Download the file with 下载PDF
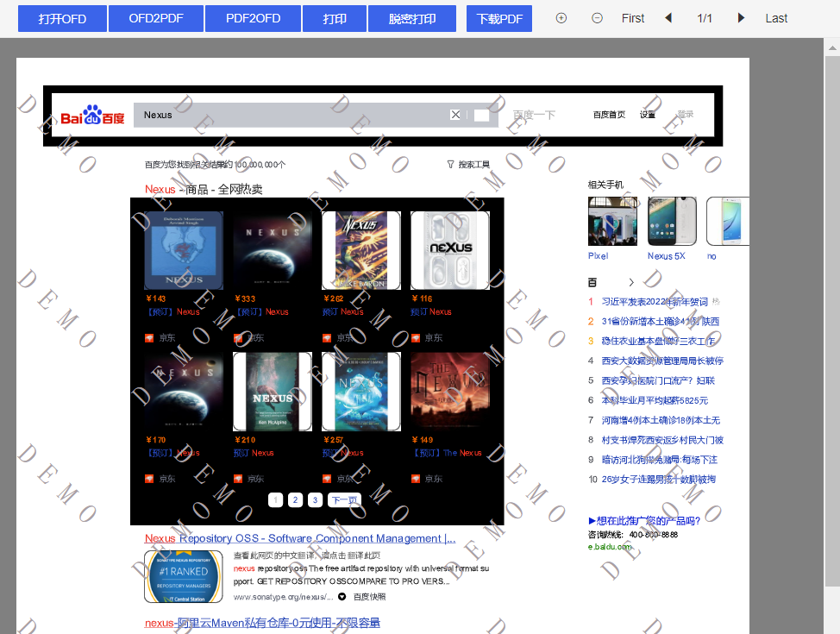 [499, 19]
